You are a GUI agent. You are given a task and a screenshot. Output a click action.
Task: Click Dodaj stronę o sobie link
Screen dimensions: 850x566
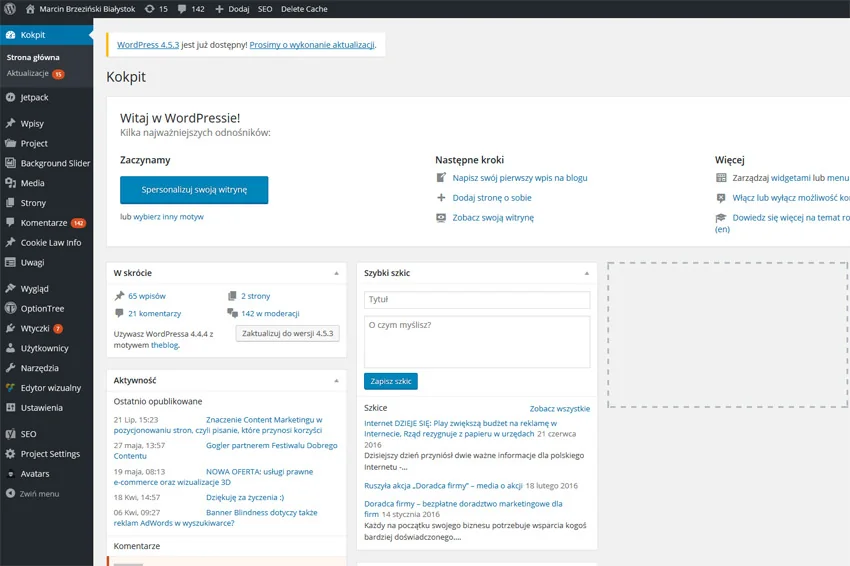coord(492,198)
